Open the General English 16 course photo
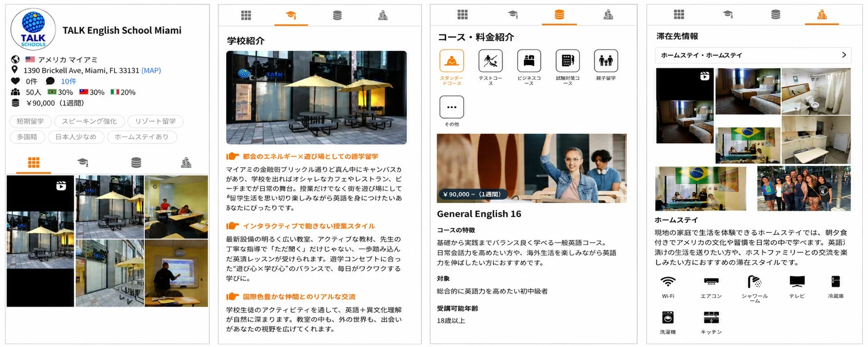The width and height of the screenshot is (868, 347). (x=531, y=168)
